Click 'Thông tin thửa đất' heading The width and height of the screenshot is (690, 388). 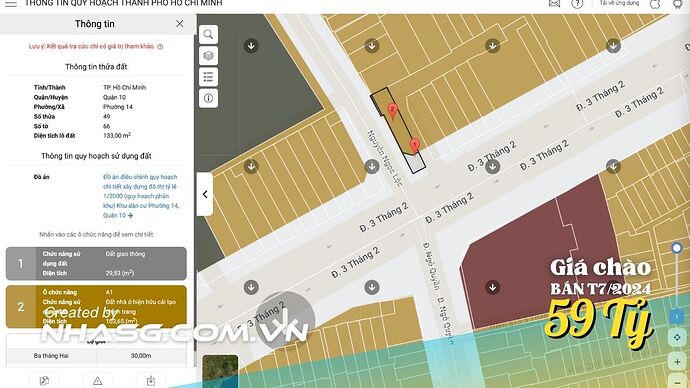click(x=96, y=67)
